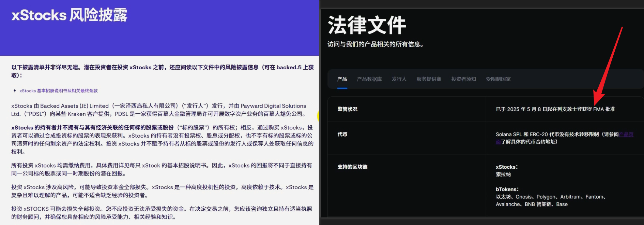Click the subtitle 访问与我们的产品相关的所有信息
The width and height of the screenshot is (644, 225).
click(x=375, y=44)
